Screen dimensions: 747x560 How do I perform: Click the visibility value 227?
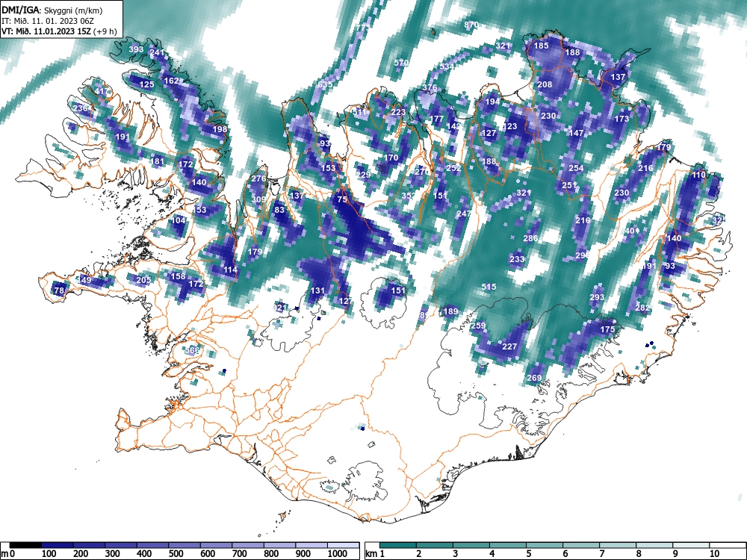[x=509, y=346]
